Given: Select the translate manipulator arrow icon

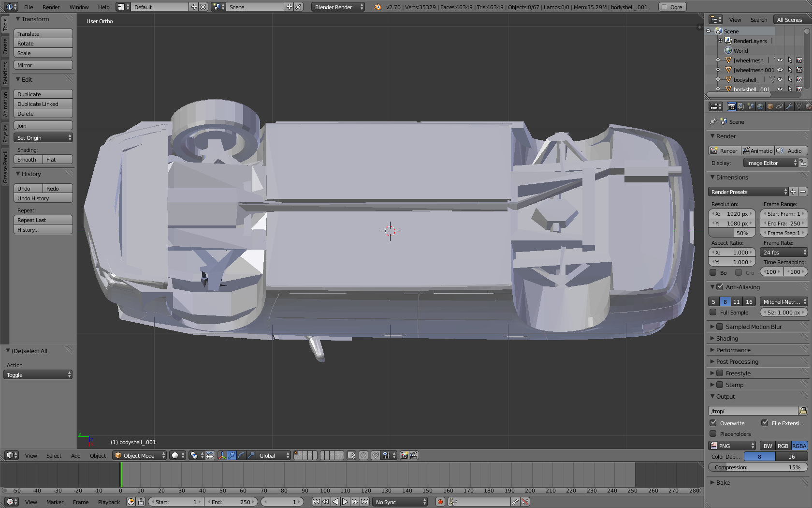Looking at the screenshot, I should tap(232, 455).
